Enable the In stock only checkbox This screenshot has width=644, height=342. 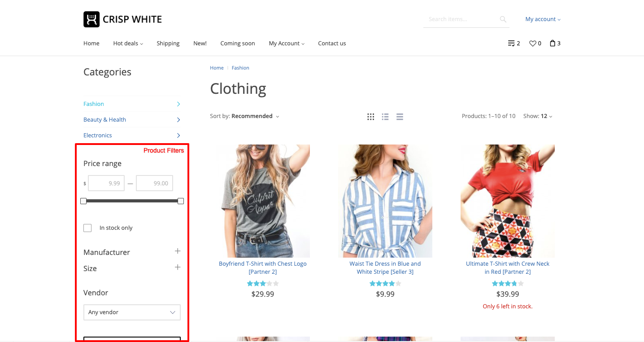87,228
